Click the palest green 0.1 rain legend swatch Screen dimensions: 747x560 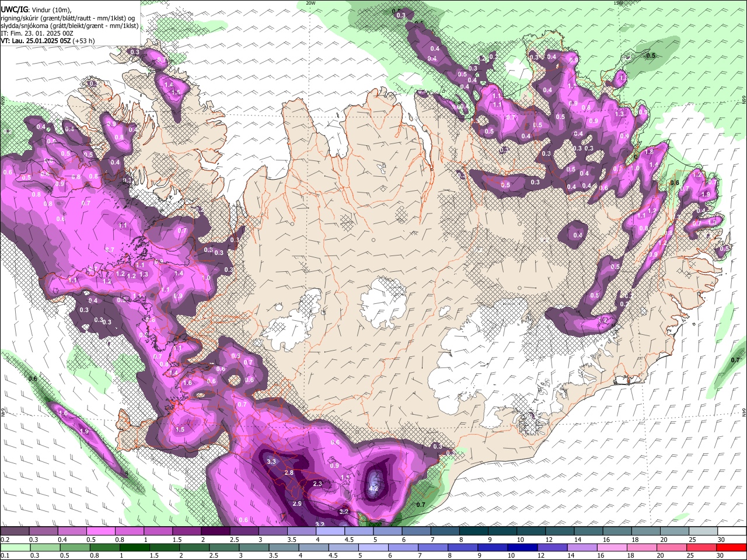(16, 548)
